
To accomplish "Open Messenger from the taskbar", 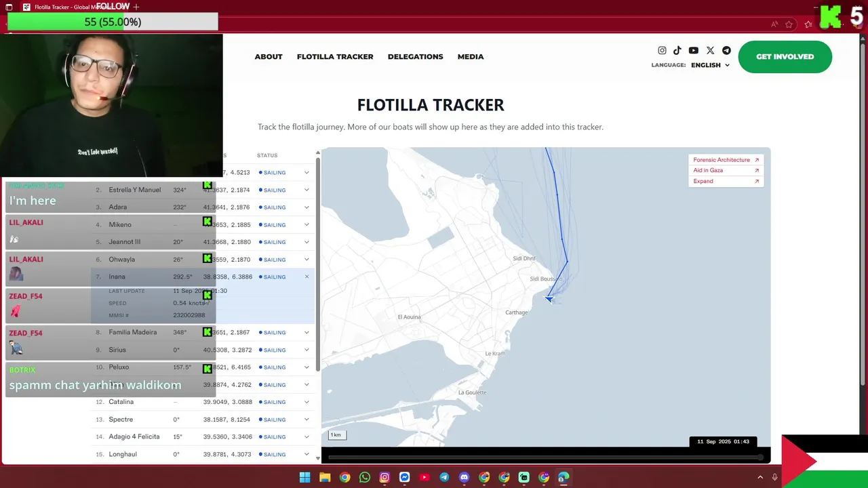I will pos(404,477).
